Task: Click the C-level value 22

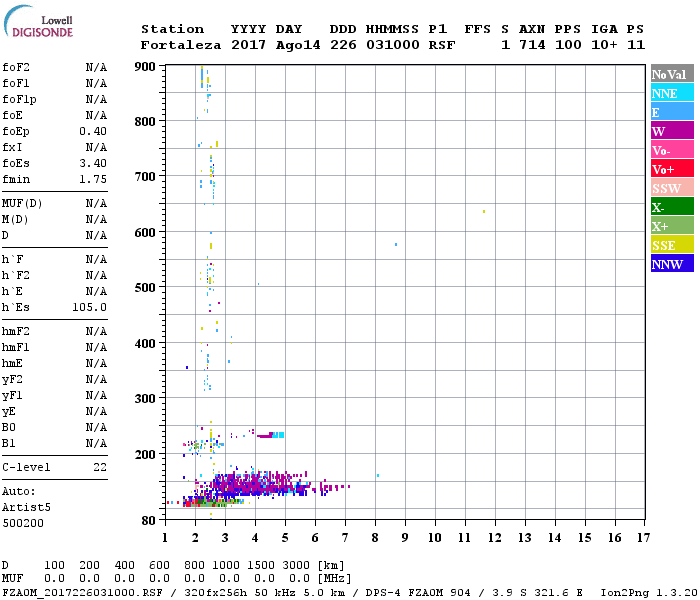Action: coord(100,467)
